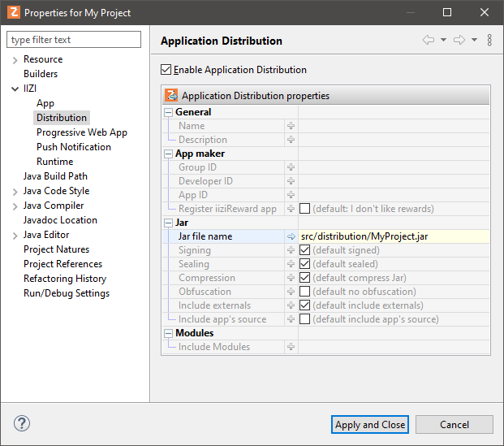Open the three-dot view menu icon

[x=489, y=40]
